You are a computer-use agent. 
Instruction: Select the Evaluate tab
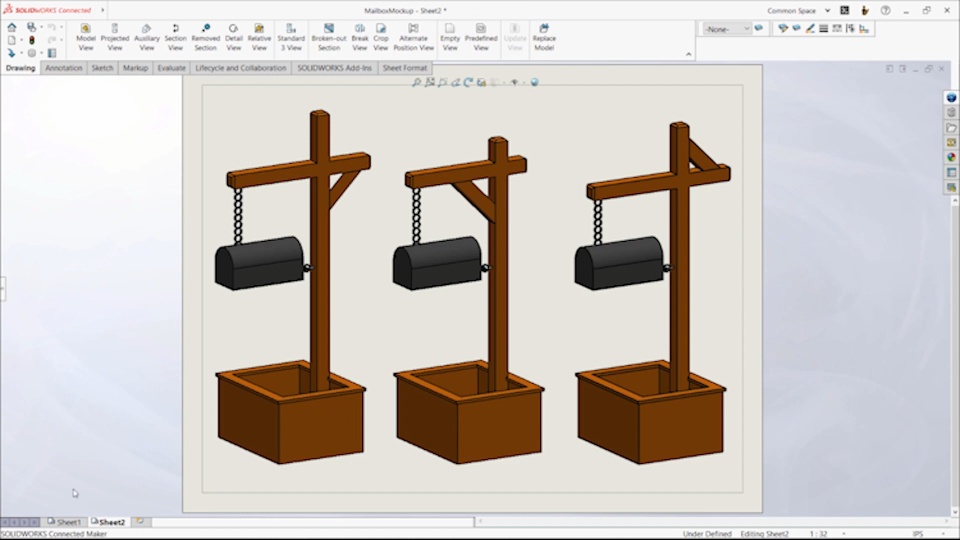[x=171, y=68]
